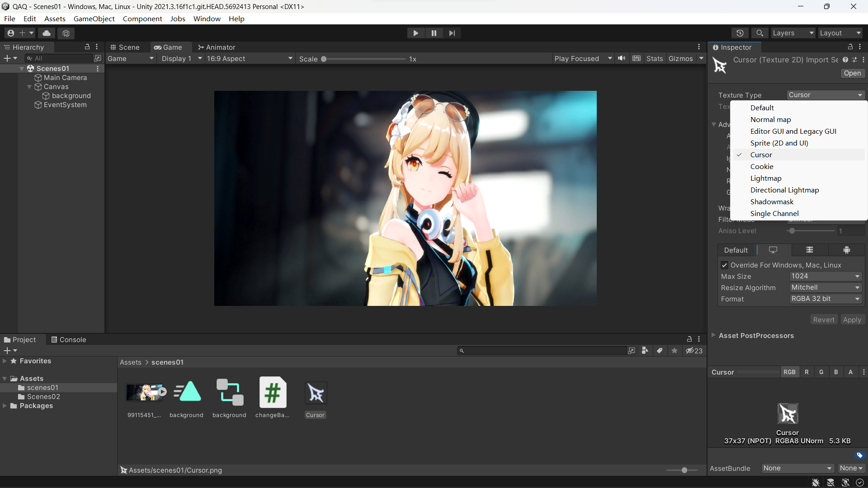Screen dimensions: 868x488
Task: Toggle R channel preview button
Action: [x=807, y=372]
